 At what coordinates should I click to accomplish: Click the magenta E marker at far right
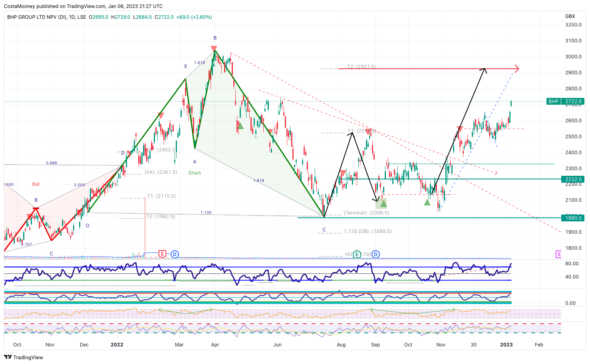tap(559, 255)
